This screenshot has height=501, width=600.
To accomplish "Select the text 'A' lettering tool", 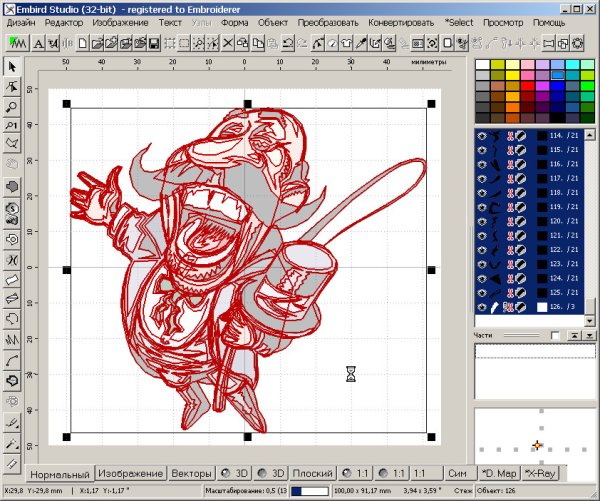I will (x=38, y=42).
